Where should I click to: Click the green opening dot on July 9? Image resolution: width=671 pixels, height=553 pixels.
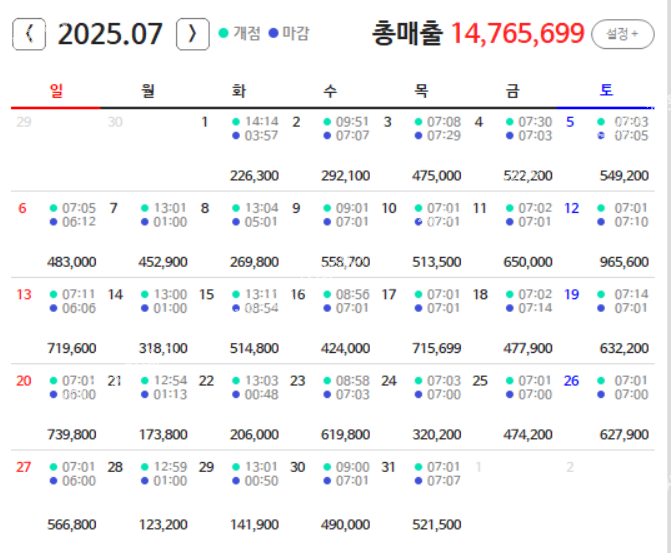coord(327,208)
